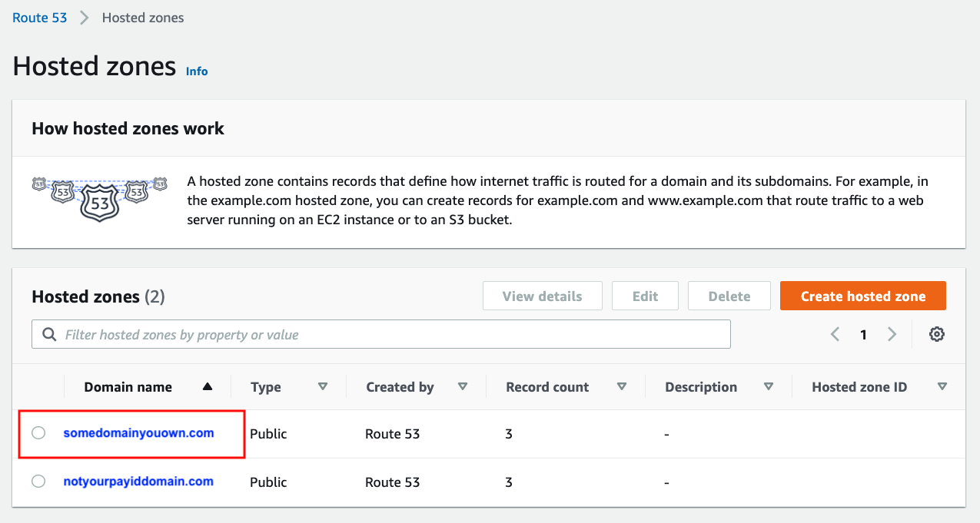Go to next page arrow

[x=892, y=334]
